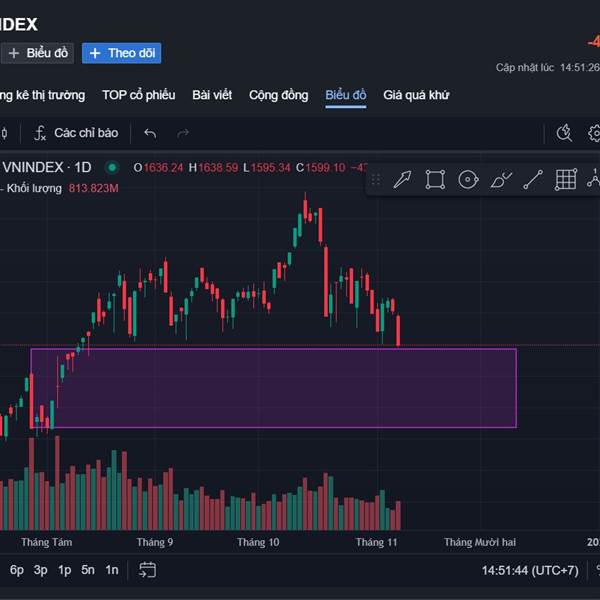Viewport: 600px width, 600px height.
Task: Click the Biểu đồ add button
Action: point(38,53)
